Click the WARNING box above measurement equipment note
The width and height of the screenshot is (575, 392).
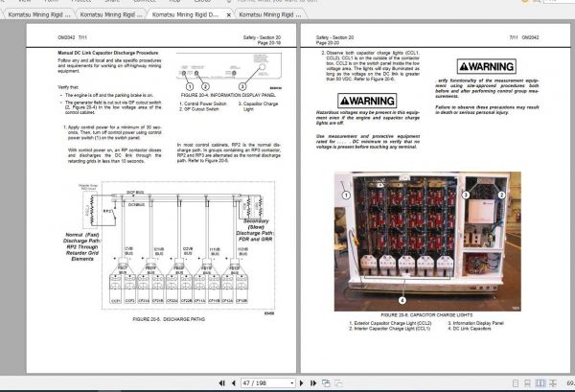(486, 66)
